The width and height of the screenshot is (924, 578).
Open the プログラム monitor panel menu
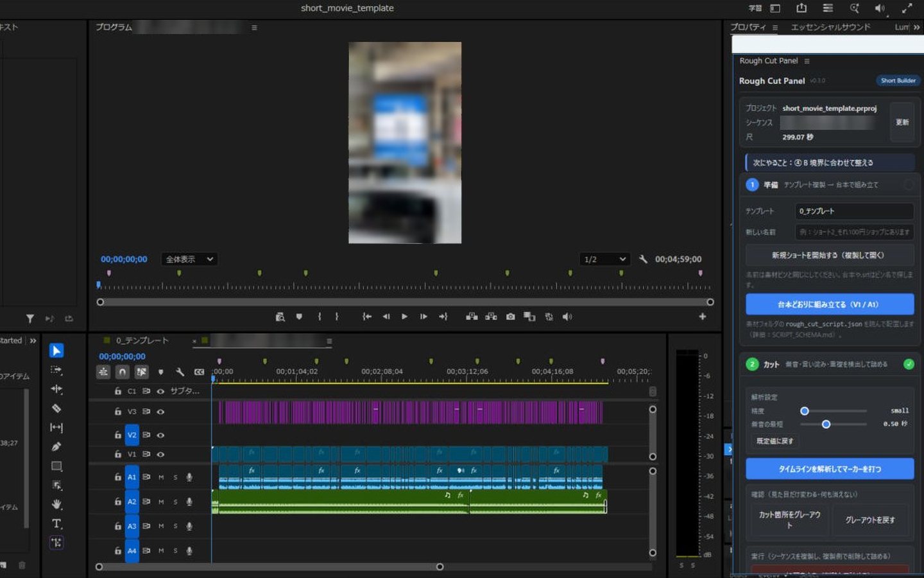point(254,28)
